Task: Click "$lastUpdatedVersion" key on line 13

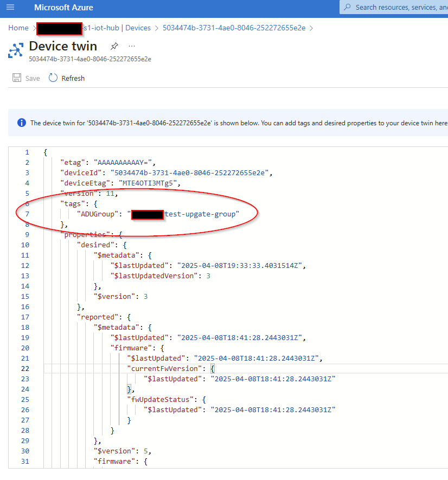Action: [x=154, y=276]
